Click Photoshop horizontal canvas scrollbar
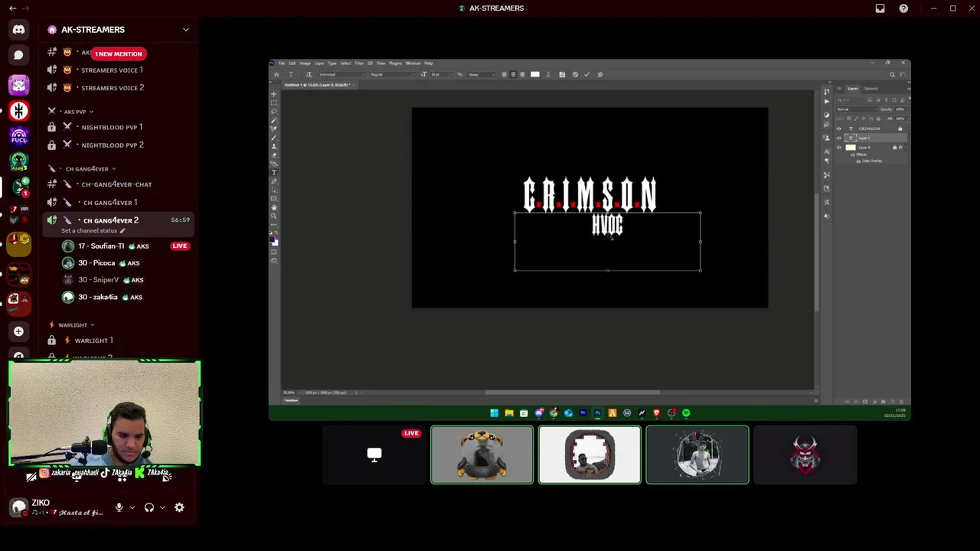This screenshot has width=980, height=551. tap(572, 393)
